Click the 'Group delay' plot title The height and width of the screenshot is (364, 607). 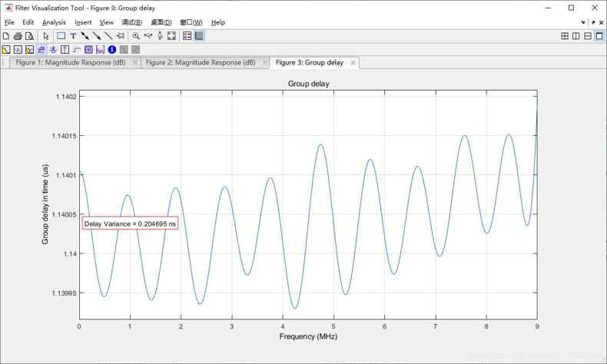pos(309,84)
